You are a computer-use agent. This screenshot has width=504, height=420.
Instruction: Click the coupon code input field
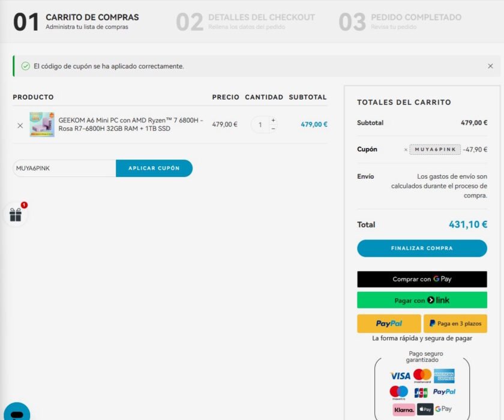tap(65, 168)
